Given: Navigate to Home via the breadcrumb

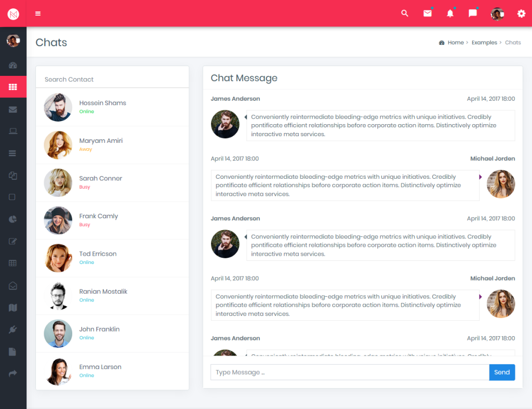Looking at the screenshot, I should coord(455,42).
